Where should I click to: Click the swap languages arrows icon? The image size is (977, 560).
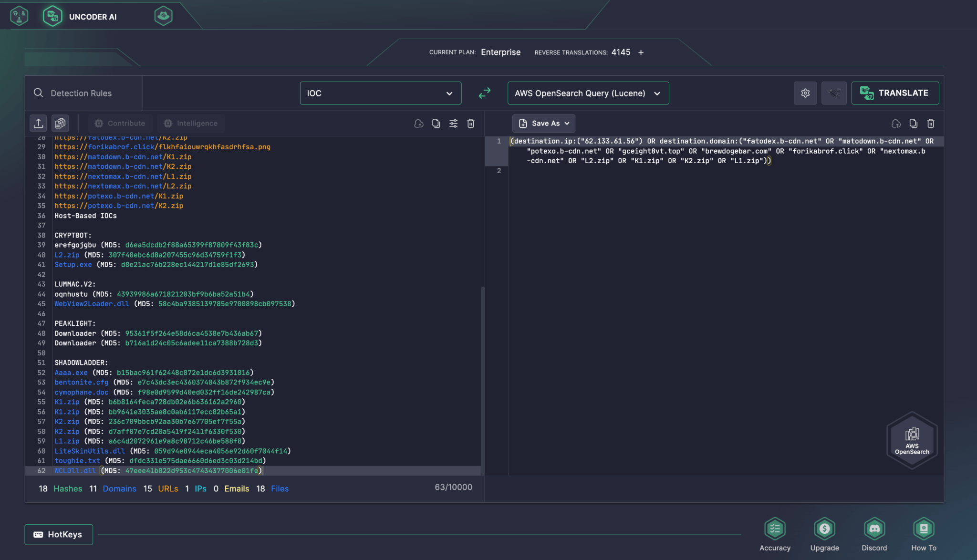coord(484,93)
